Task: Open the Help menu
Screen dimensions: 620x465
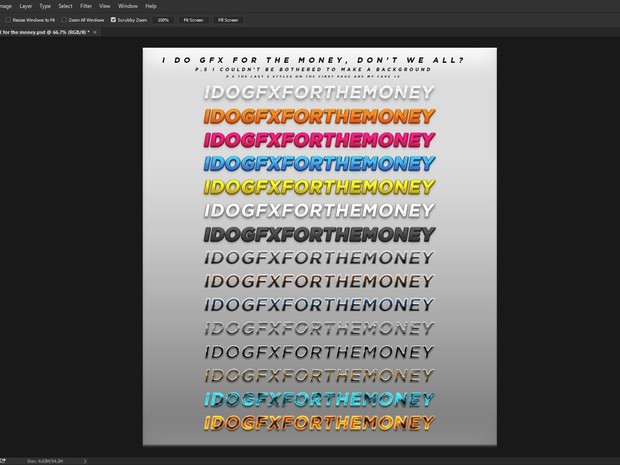Action: tap(151, 6)
